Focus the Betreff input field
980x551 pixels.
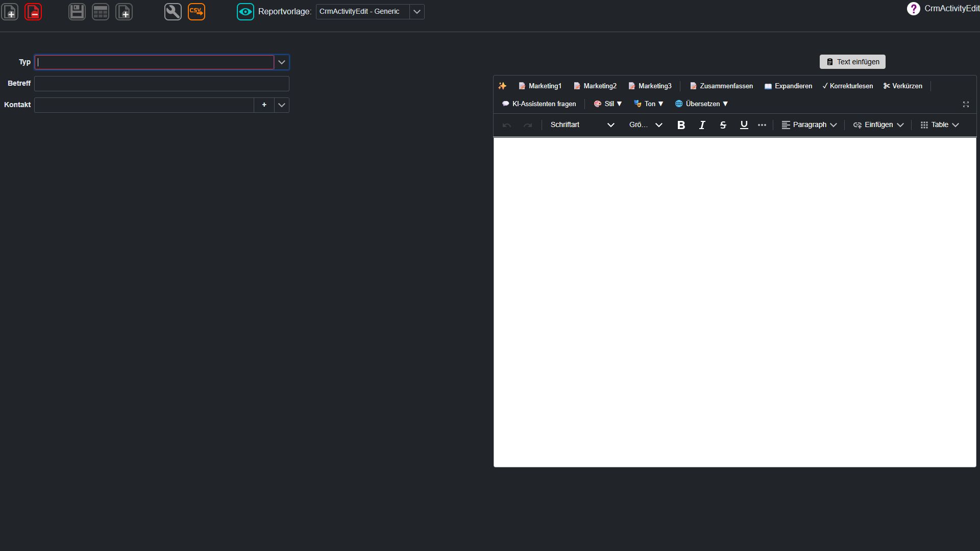point(162,84)
